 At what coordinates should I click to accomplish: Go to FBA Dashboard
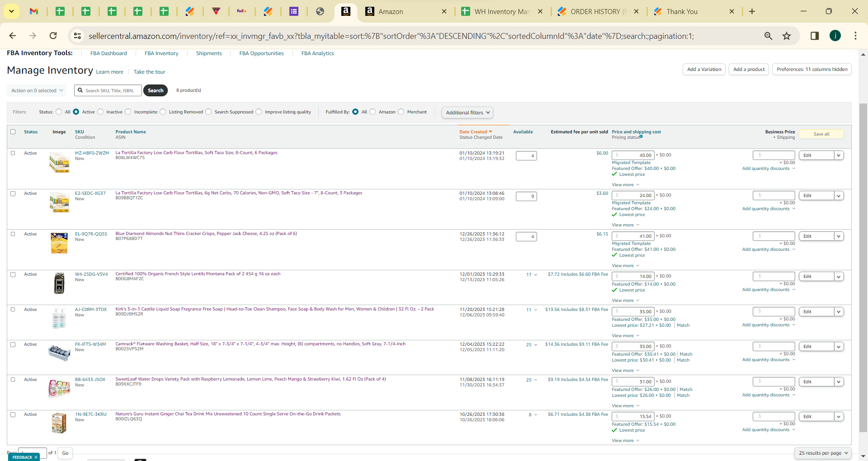pyautogui.click(x=108, y=53)
